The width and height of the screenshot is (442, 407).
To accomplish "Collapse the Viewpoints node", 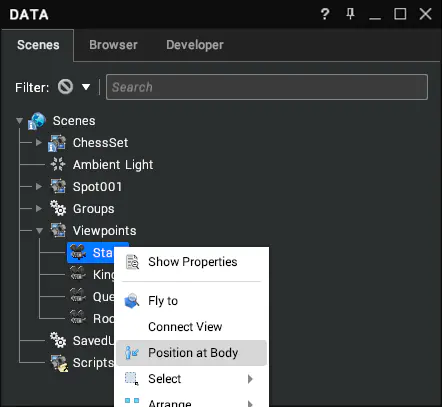I will (39, 231).
